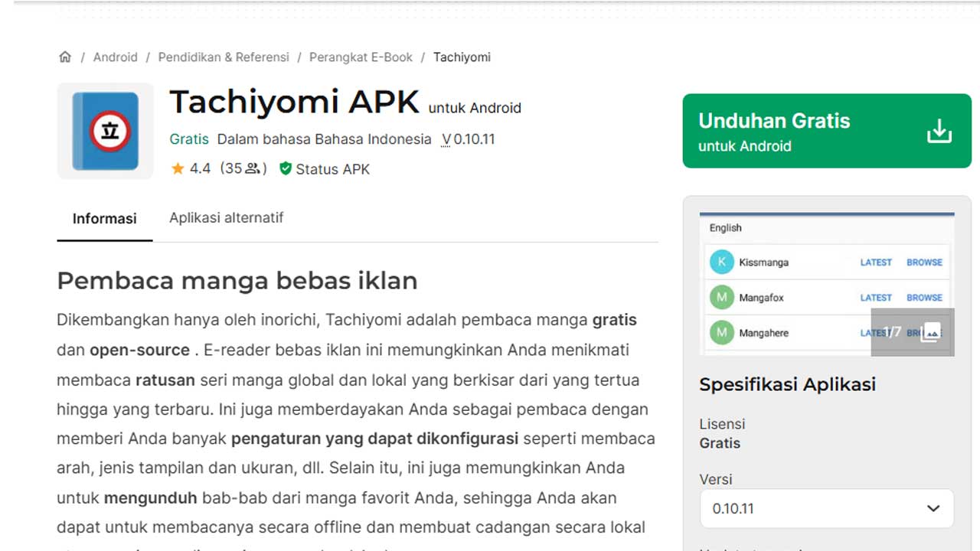Click the Pembaca manga bebas iklan heading
This screenshot has width=980, height=551.
point(237,281)
